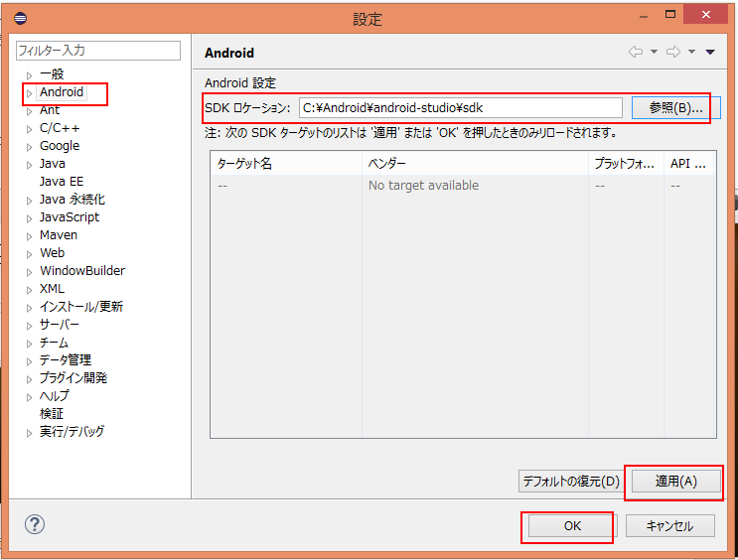The image size is (738, 560).
Task: Expand the インストール/更新 node
Action: coord(29,308)
